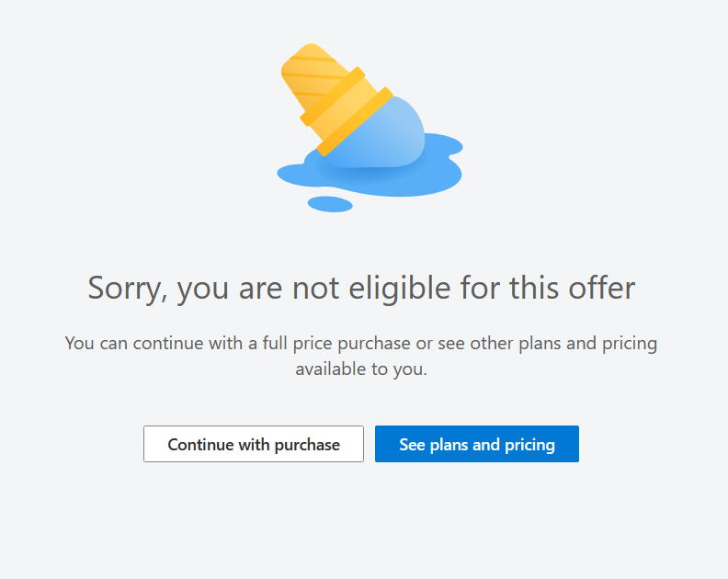The height and width of the screenshot is (579, 728).
Task: Click the Continue with purchase button
Action: [x=254, y=444]
